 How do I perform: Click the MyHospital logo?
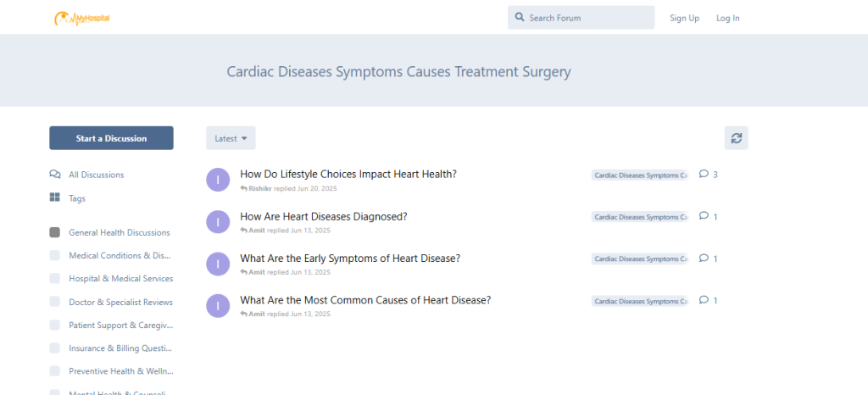pyautogui.click(x=81, y=18)
